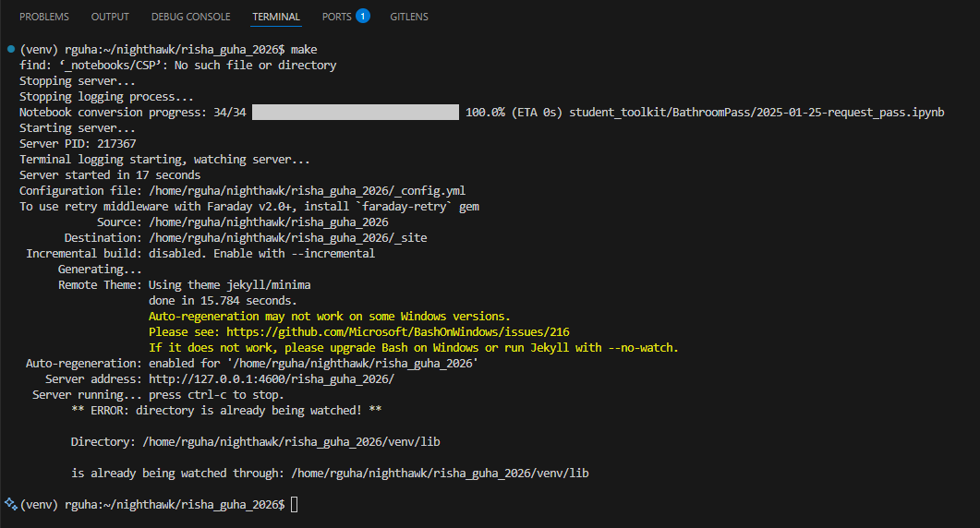Click the cursor at the last terminal prompt
This screenshot has width=980, height=528.
pos(294,505)
